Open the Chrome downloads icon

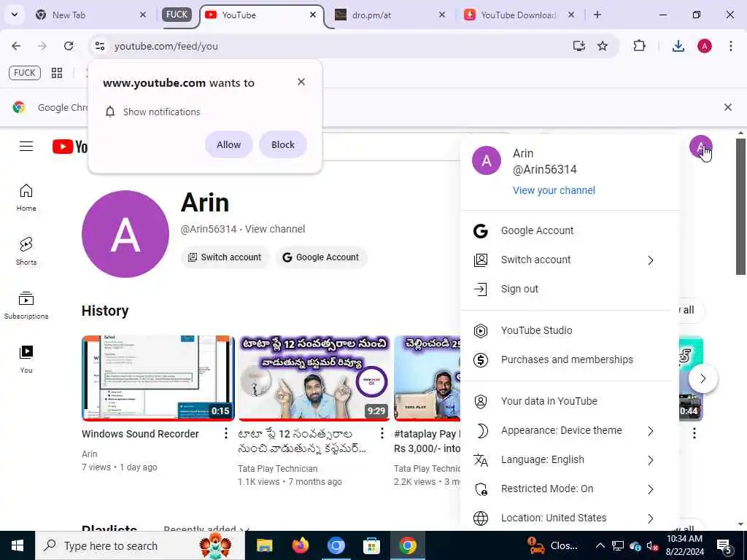tap(678, 46)
